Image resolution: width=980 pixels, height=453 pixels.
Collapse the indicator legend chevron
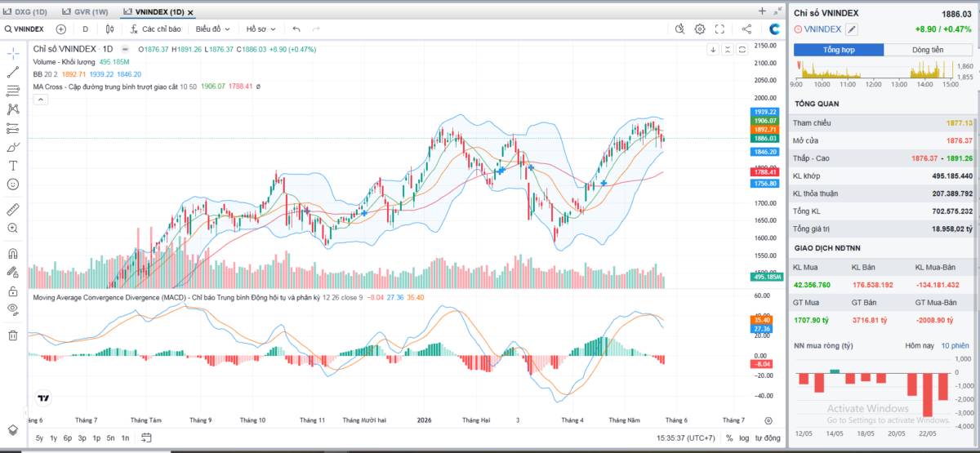point(40,99)
